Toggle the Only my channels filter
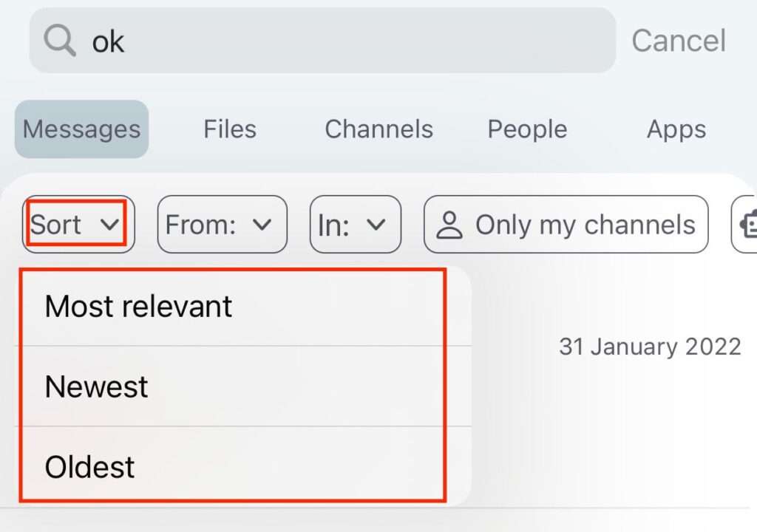Screen dimensions: 757x532 coord(566,225)
